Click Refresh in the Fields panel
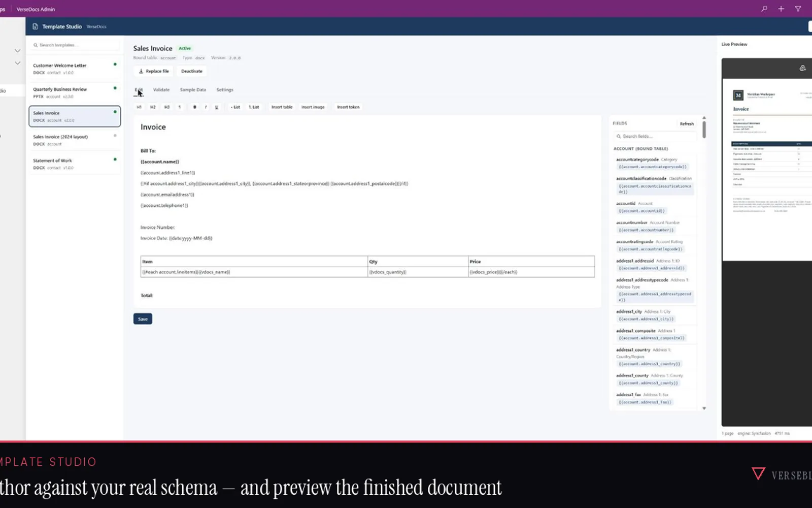The width and height of the screenshot is (812, 508). click(687, 124)
